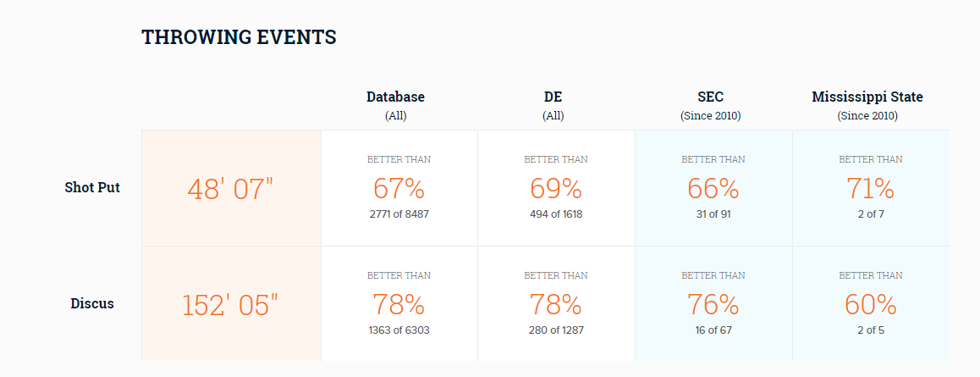Image resolution: width=980 pixels, height=377 pixels.
Task: Click the 76% Discus SEC cell
Action: point(713,304)
